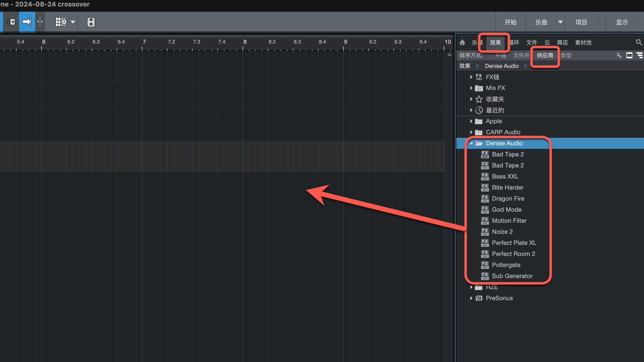Click the browser home icon
Viewport: 644px width, 362px height.
tap(463, 43)
